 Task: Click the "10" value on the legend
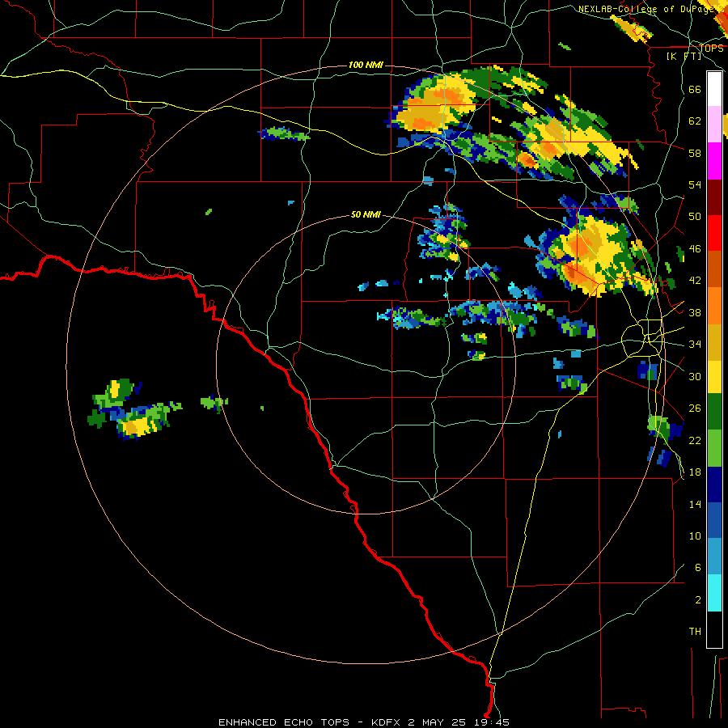[x=695, y=535]
